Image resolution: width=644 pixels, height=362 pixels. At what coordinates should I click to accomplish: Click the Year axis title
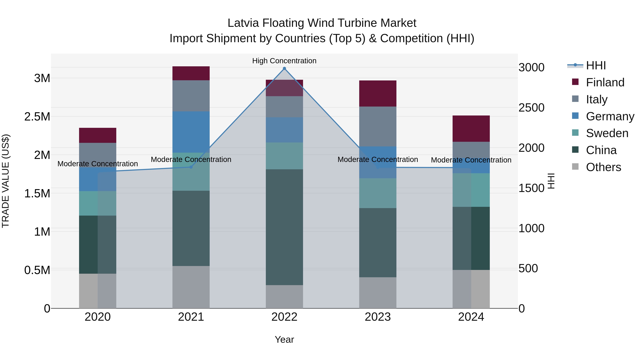pyautogui.click(x=284, y=339)
